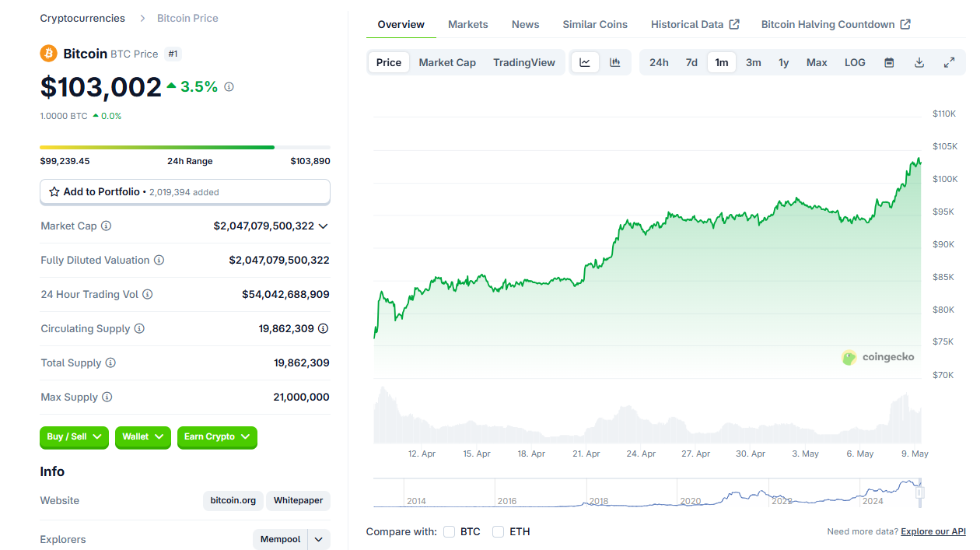Show Market Cap info tooltip icon
This screenshot has width=980, height=550.
pyautogui.click(x=106, y=226)
